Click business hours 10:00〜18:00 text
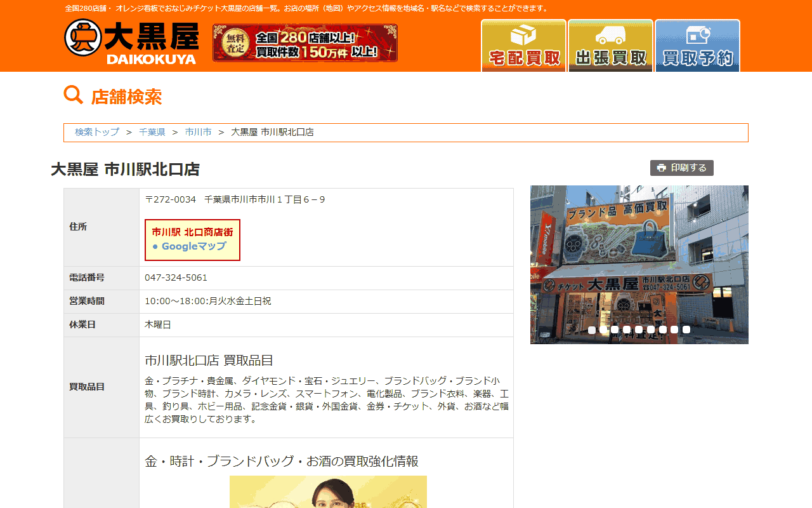The height and width of the screenshot is (508, 812). pos(208,301)
